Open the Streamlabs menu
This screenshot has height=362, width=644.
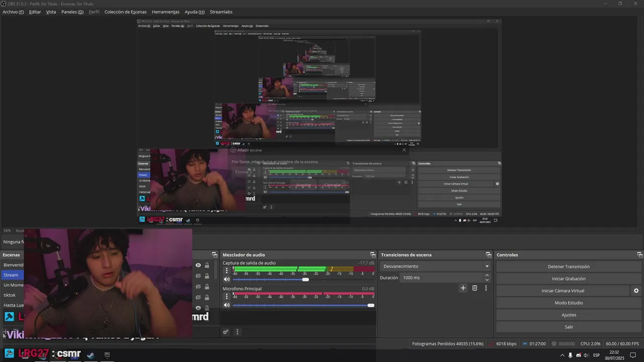coord(221,12)
